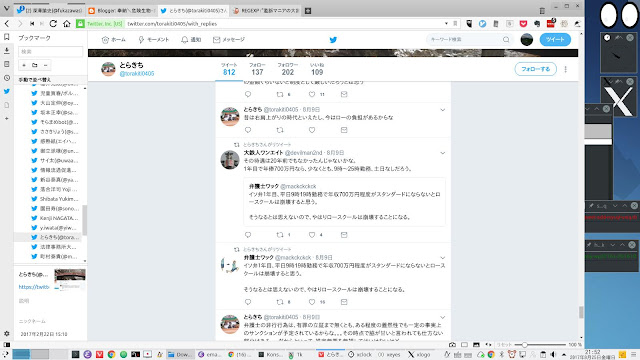Viewport: 640px width, 360px height.
Task: Focus the bookmarks 検索 field
Action: (x=50, y=51)
